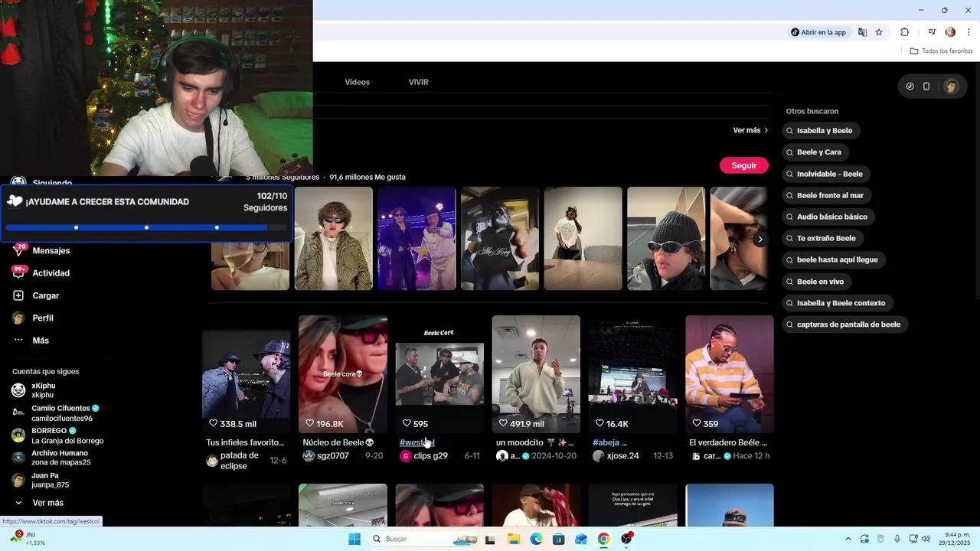
Task: Open the Windows Start menu
Action: point(354,539)
